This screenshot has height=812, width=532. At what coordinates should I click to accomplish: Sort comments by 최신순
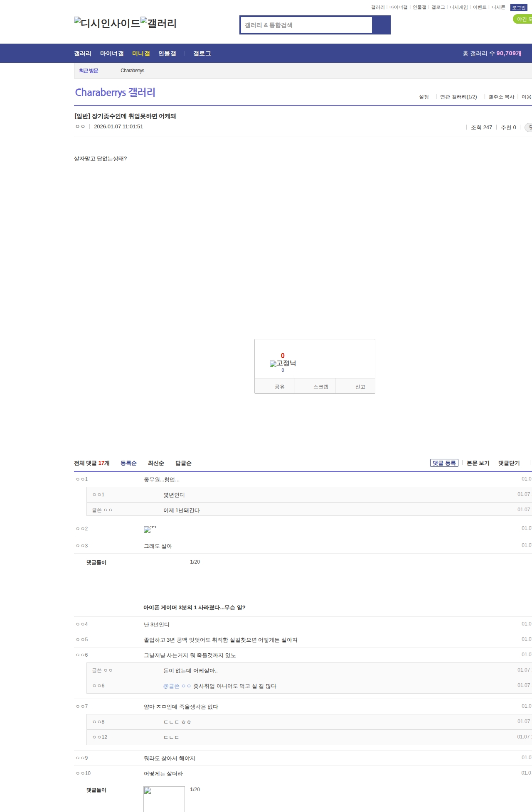[x=156, y=463]
